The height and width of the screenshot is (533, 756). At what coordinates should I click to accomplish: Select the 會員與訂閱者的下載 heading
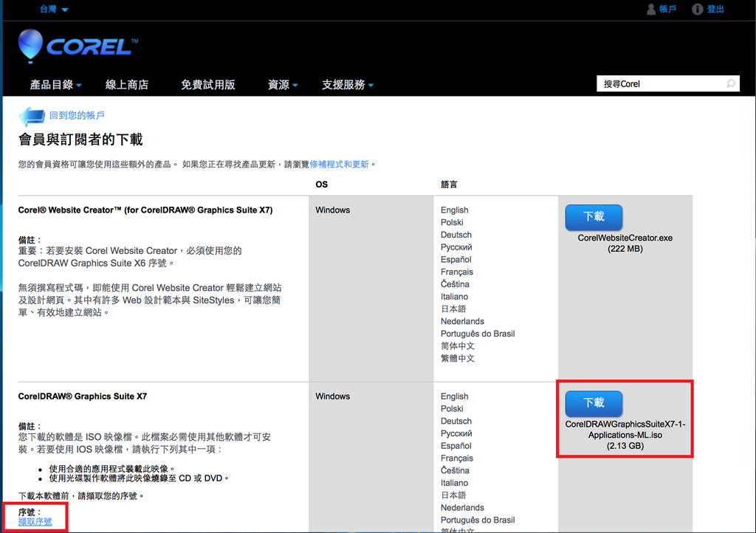[x=80, y=140]
